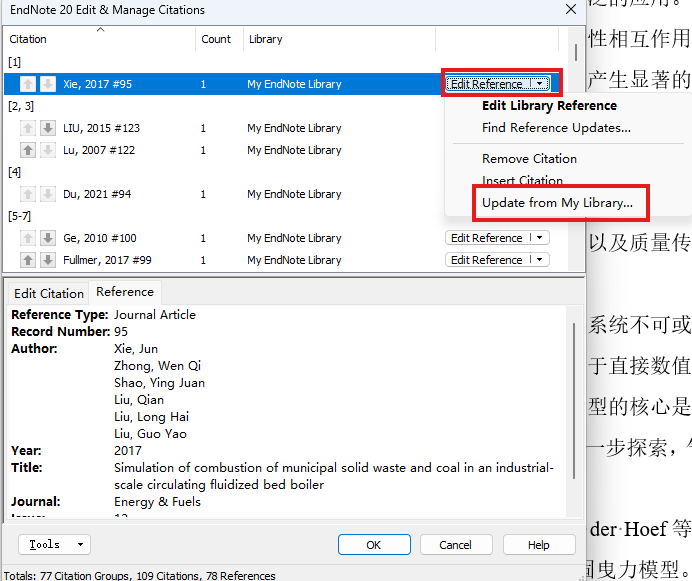Screen dimensions: 692x581
Task: Click Edit Reference for Ge, 2010 #100
Action: tap(486, 238)
